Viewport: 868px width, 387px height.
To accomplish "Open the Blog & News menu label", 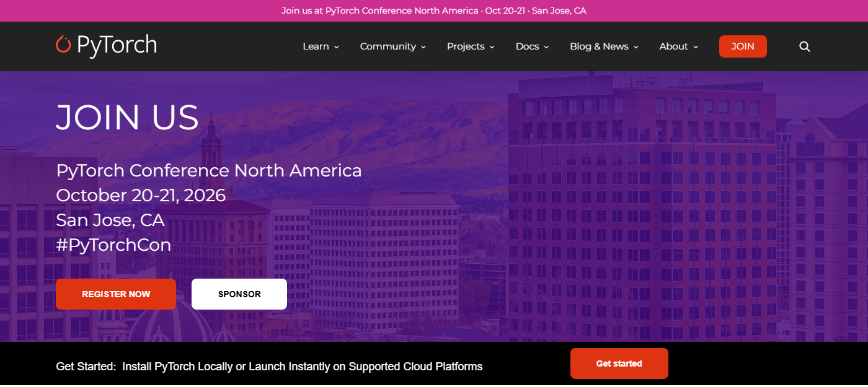I will tap(599, 46).
